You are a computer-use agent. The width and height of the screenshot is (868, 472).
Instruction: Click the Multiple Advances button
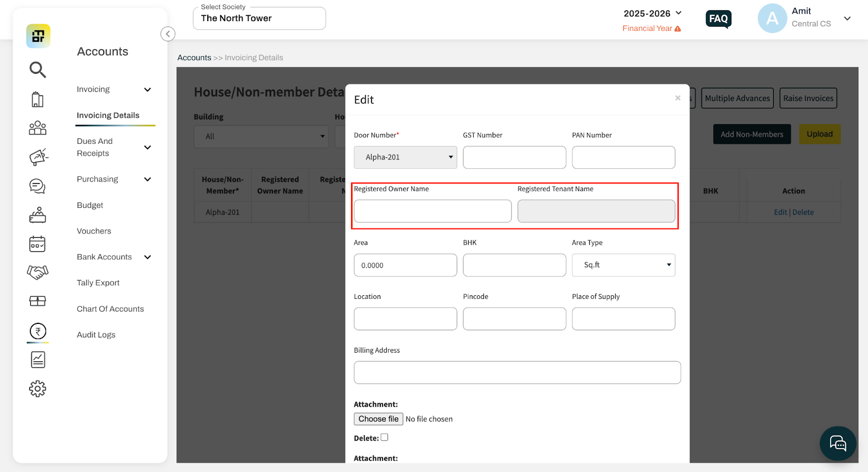737,98
